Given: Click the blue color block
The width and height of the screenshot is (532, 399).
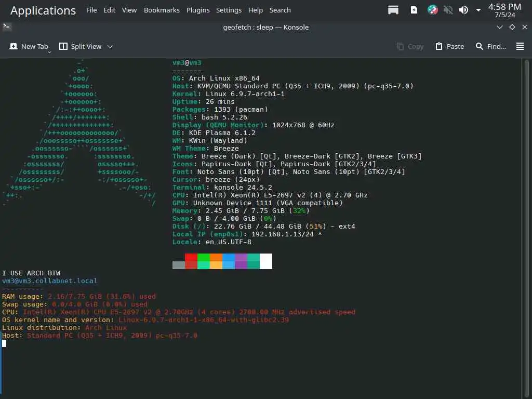Looking at the screenshot, I should click(229, 261).
